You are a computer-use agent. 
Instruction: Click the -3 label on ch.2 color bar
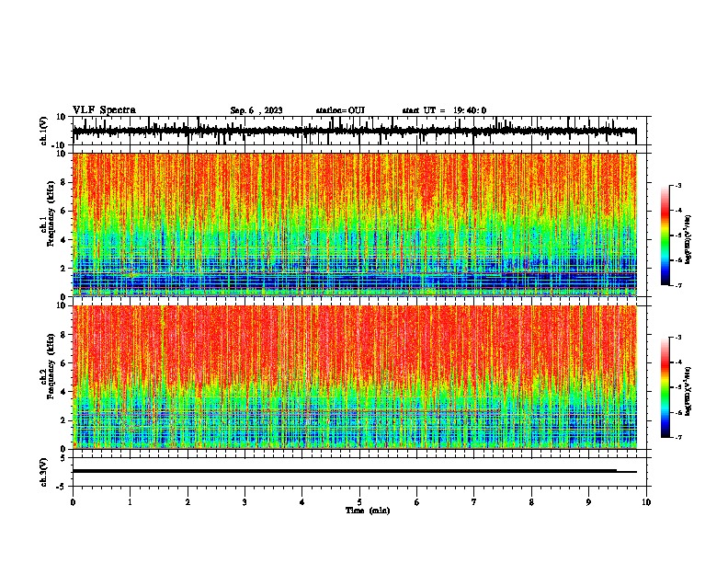[678, 338]
